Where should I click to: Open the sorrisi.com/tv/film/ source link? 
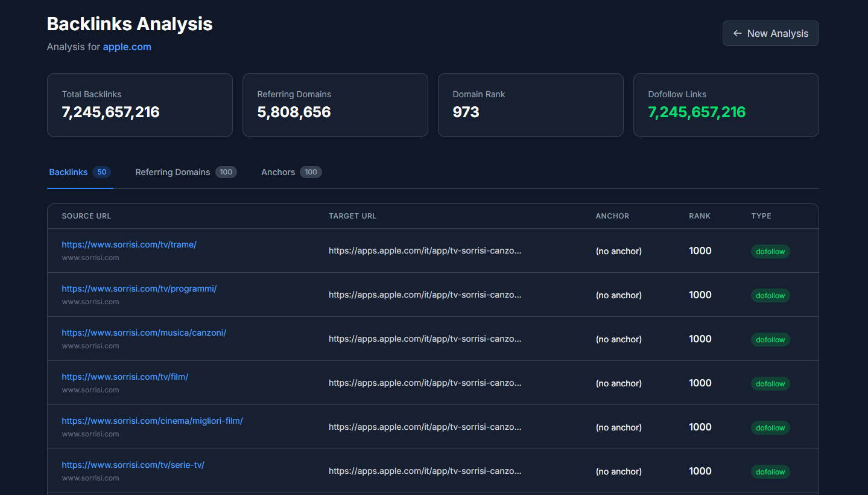pyautogui.click(x=125, y=377)
